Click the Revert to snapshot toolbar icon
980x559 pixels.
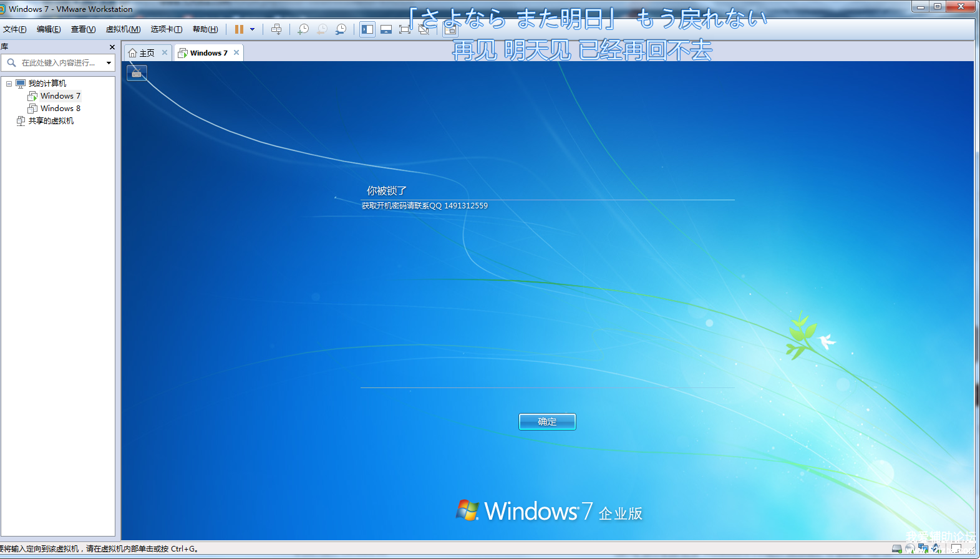coord(322,29)
